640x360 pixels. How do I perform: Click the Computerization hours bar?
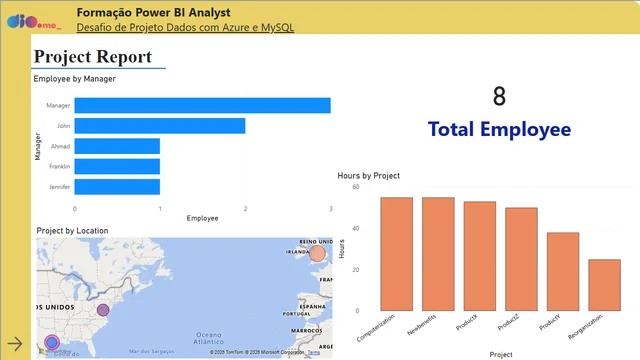[397, 254]
